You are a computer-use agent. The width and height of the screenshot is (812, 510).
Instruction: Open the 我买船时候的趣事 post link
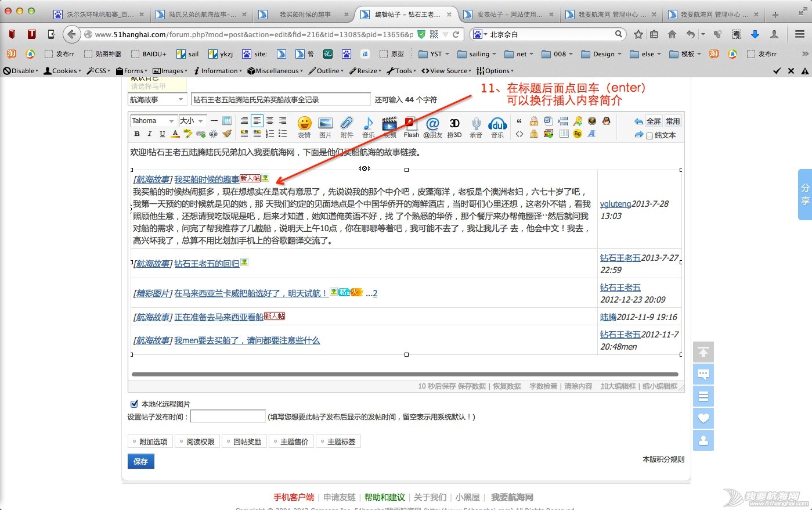tap(207, 179)
